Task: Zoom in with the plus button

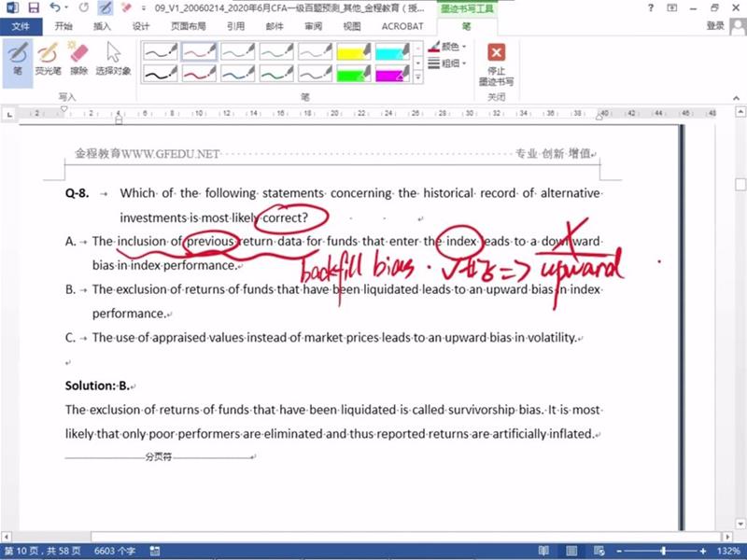Action: (x=703, y=551)
